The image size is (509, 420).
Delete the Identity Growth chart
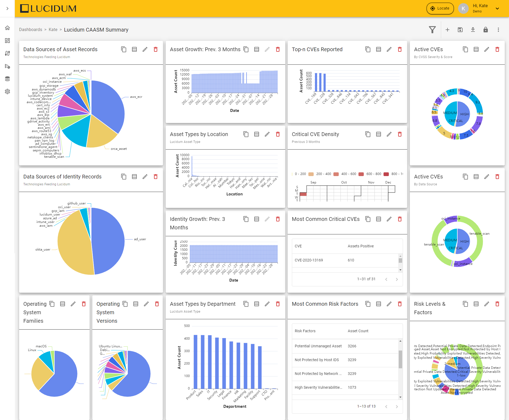278,219
